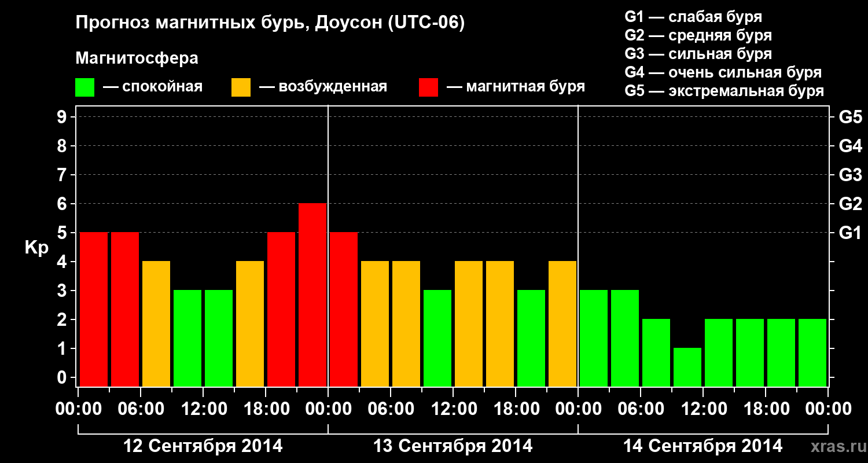Click the green Kp 3 bar at 12:00 12 September
This screenshot has width=868, height=463.
[x=219, y=338]
